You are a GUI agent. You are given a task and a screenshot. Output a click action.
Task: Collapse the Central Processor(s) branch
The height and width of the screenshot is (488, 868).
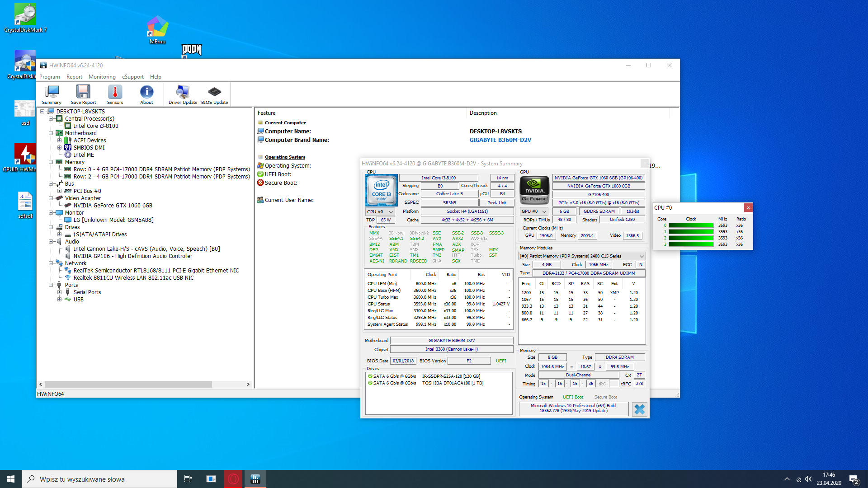tap(51, 119)
